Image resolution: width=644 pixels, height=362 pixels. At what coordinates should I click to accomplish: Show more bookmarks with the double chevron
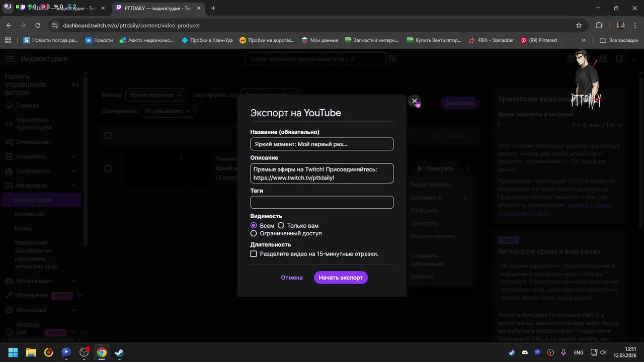pos(583,40)
